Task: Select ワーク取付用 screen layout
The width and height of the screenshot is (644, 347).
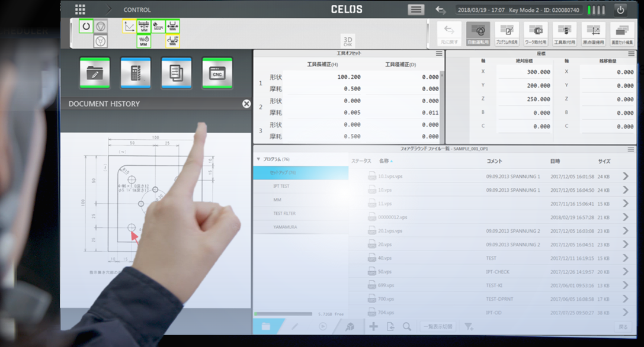Action: click(536, 34)
